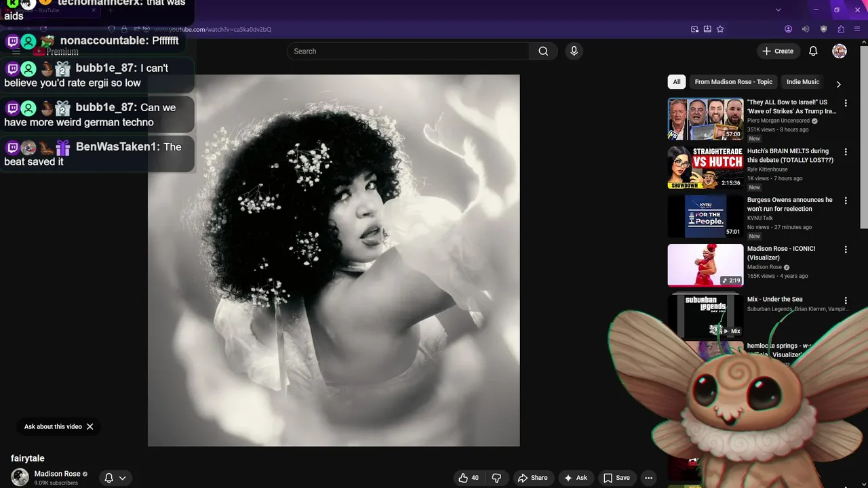Select the Indie Music filter chip
This screenshot has width=868, height=488.
tap(803, 82)
